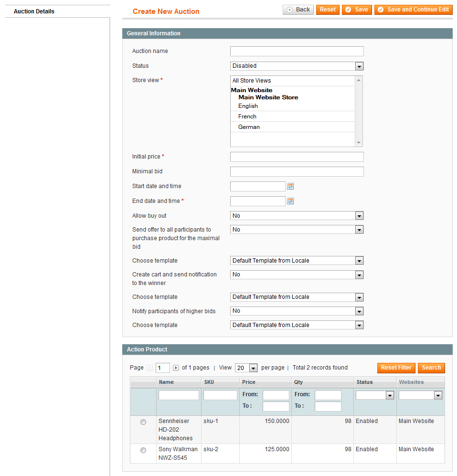The image size is (457, 476).
Task: Open the per page view count dropdown
Action: 246,368
